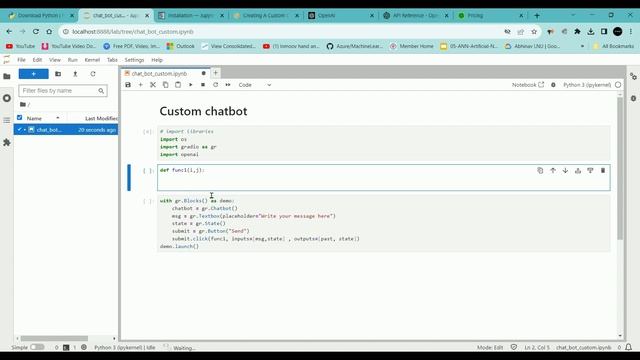Viewport: 640px width, 360px height.
Task: Enable the debugger bug icon near kernel name
Action: tap(553, 85)
